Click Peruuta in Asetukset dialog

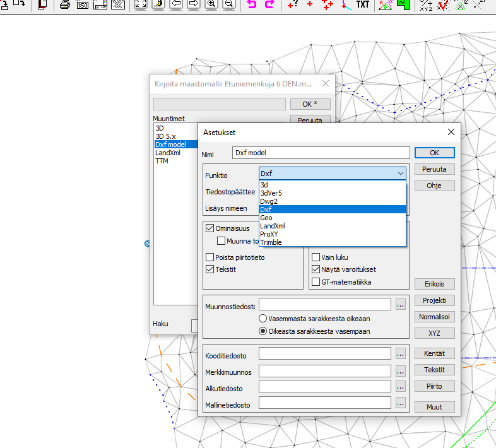pos(434,169)
